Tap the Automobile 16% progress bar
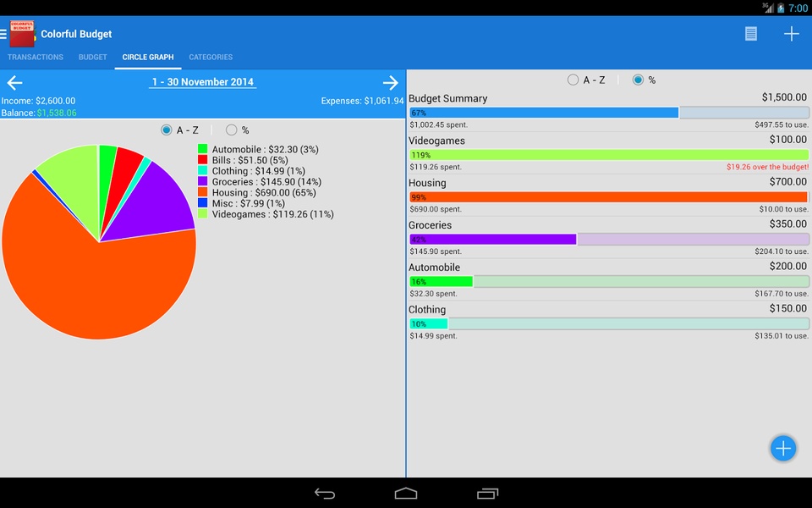 pyautogui.click(x=609, y=281)
